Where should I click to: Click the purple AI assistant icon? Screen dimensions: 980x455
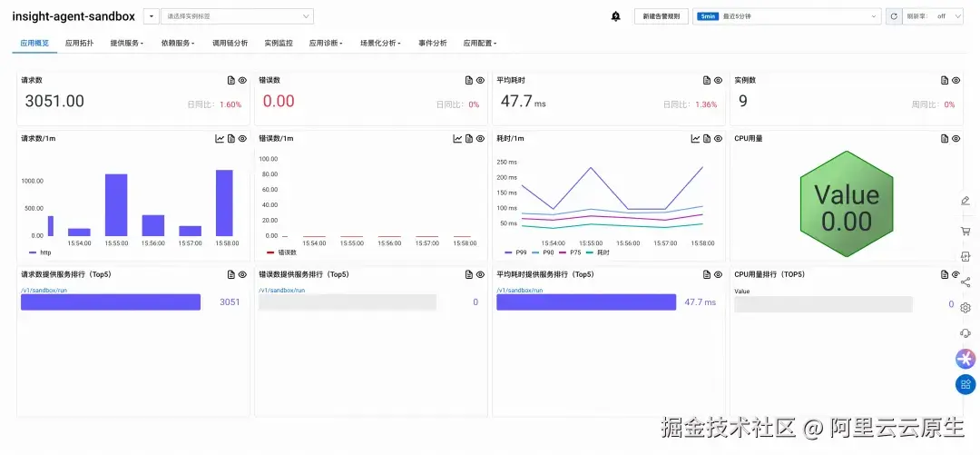965,359
